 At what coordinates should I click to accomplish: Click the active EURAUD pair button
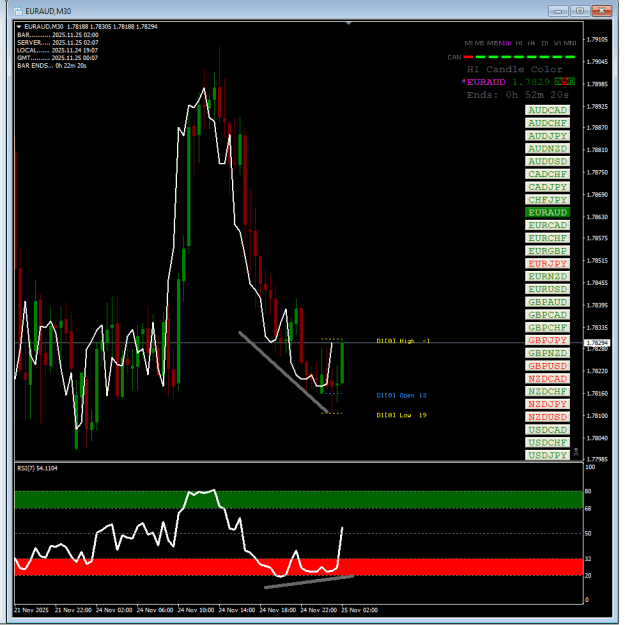(547, 212)
